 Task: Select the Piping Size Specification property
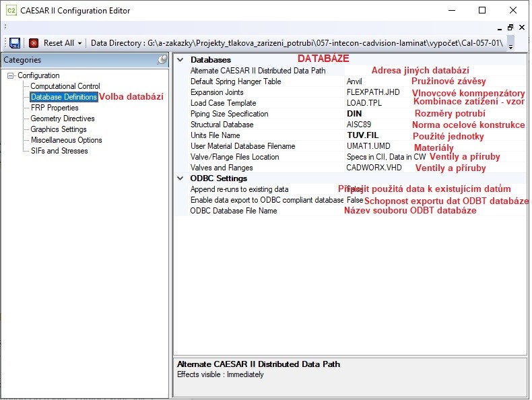230,114
